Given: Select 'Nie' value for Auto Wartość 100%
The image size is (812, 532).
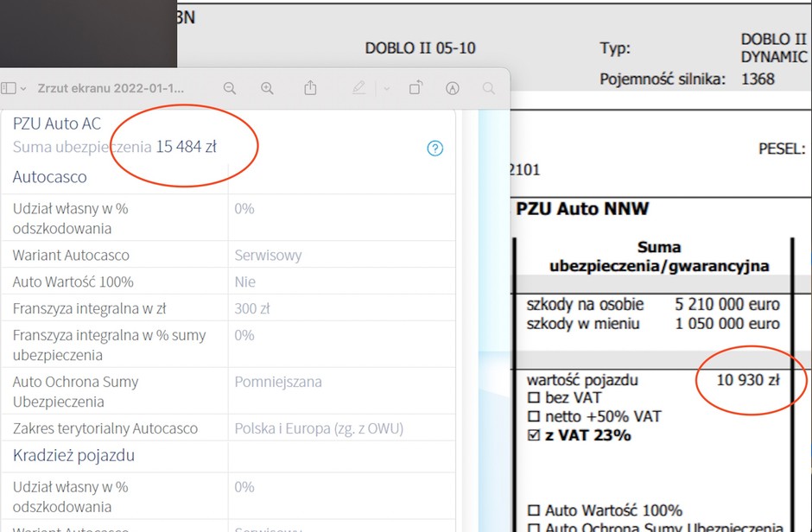Looking at the screenshot, I should [244, 282].
